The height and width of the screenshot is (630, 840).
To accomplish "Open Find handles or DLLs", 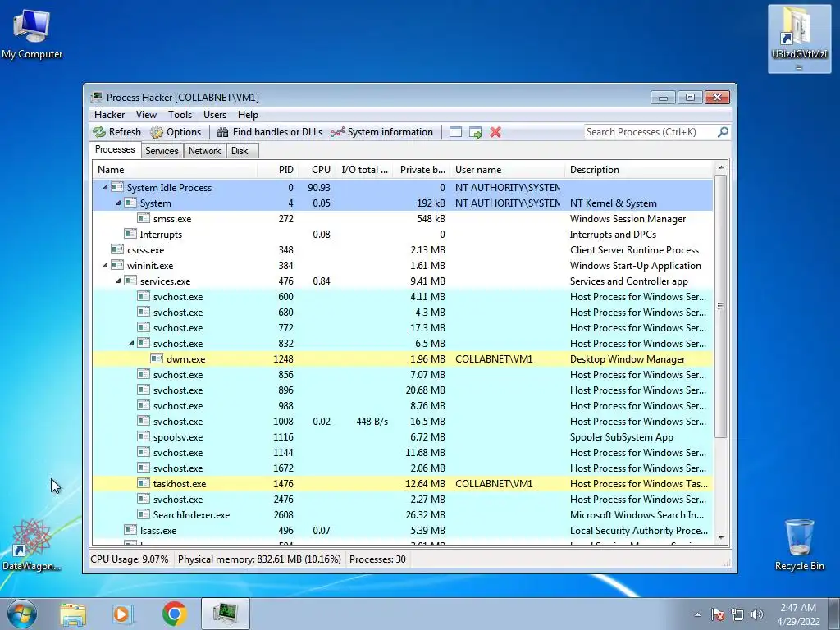I will click(x=269, y=132).
